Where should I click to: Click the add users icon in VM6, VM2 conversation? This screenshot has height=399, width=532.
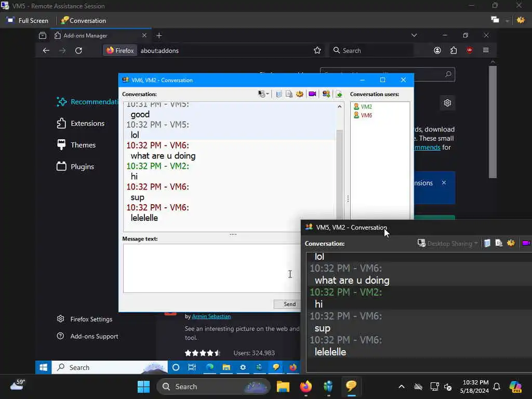326,94
